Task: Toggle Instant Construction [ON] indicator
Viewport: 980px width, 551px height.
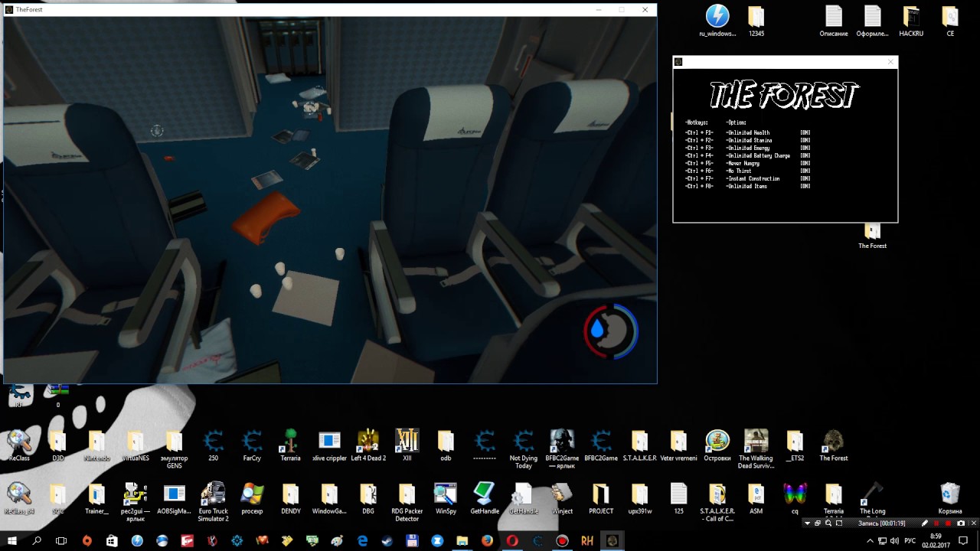Action: coord(805,179)
